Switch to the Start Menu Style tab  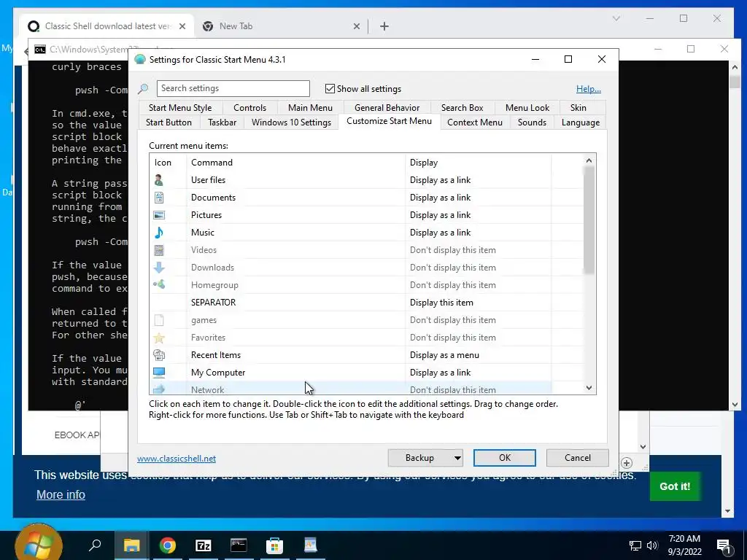(180, 108)
